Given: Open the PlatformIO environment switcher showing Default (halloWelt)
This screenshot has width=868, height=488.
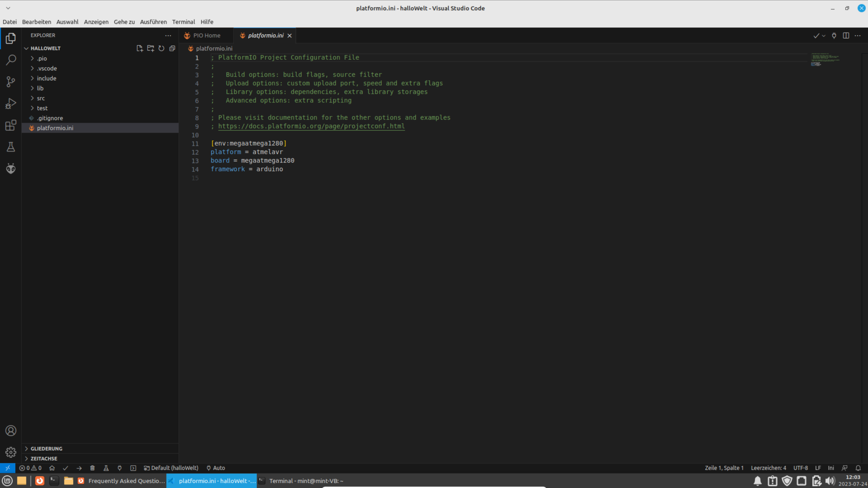Looking at the screenshot, I should pos(171,468).
